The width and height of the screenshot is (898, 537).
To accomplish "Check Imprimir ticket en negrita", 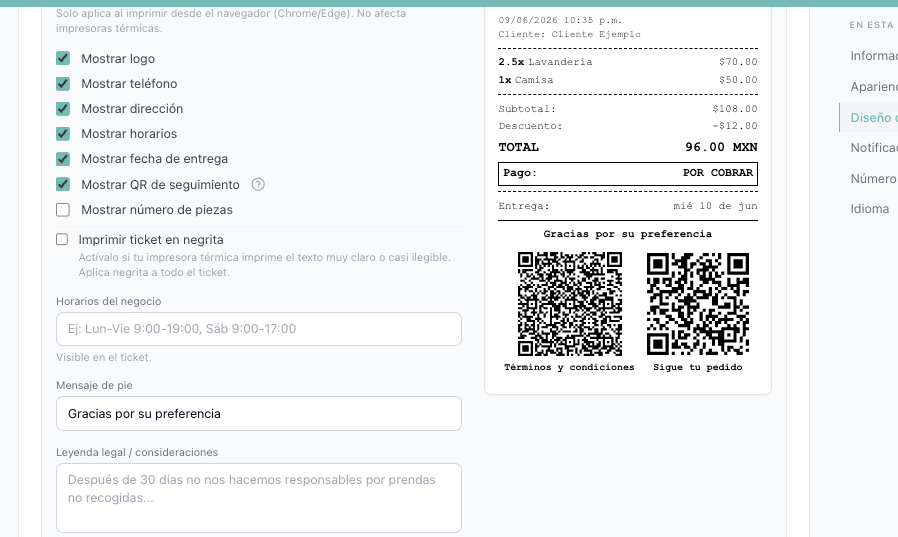I will (62, 239).
